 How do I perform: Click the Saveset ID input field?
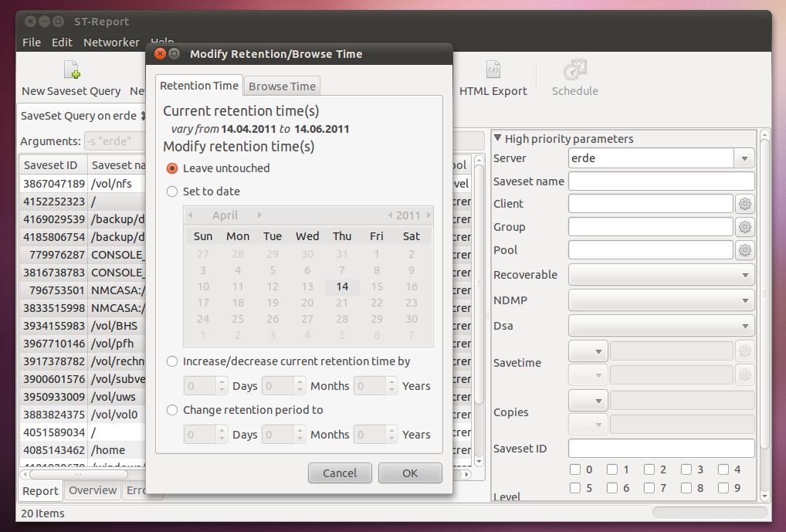click(x=661, y=449)
